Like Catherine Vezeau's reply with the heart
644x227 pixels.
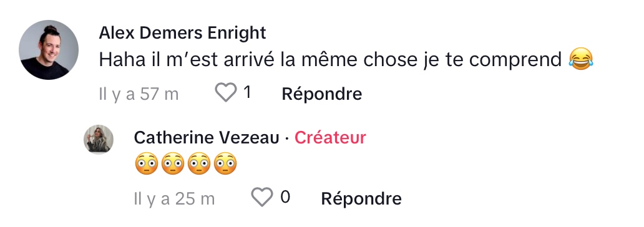pos(262,197)
